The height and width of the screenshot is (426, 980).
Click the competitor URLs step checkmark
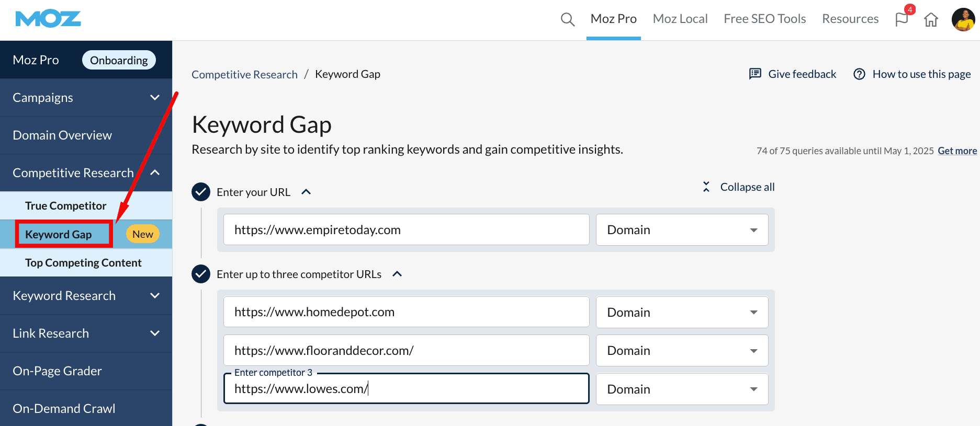(x=201, y=274)
